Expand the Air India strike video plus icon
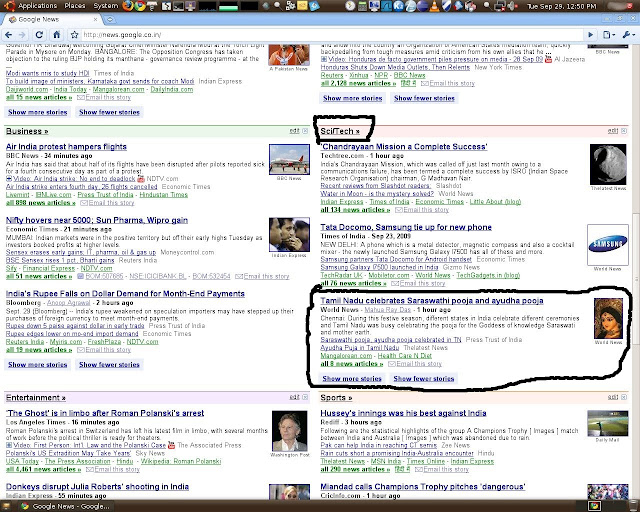This screenshot has width=640, height=512. (x=9, y=179)
